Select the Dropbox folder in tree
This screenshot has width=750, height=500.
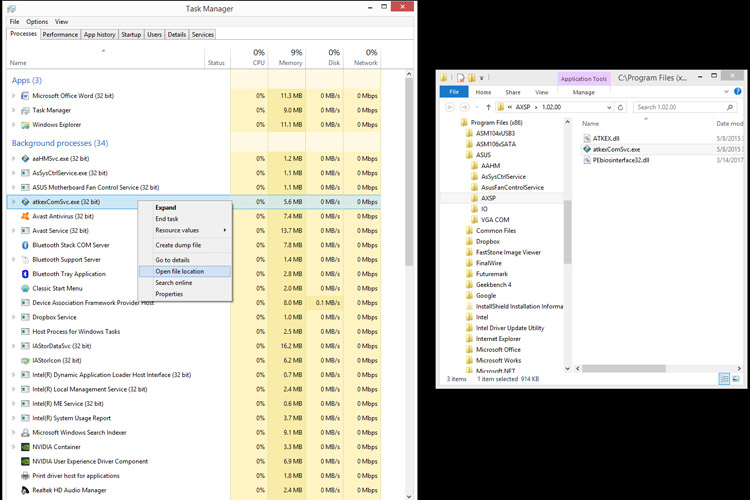(x=487, y=242)
